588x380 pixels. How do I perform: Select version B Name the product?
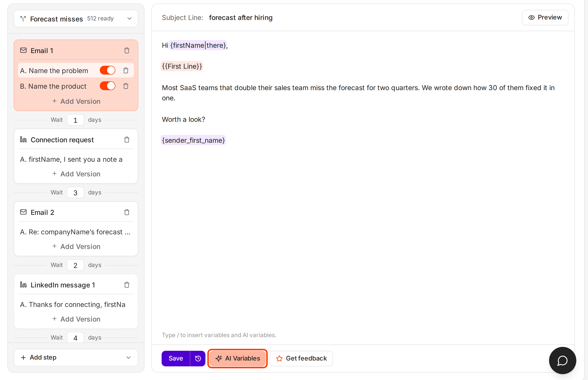(x=53, y=86)
